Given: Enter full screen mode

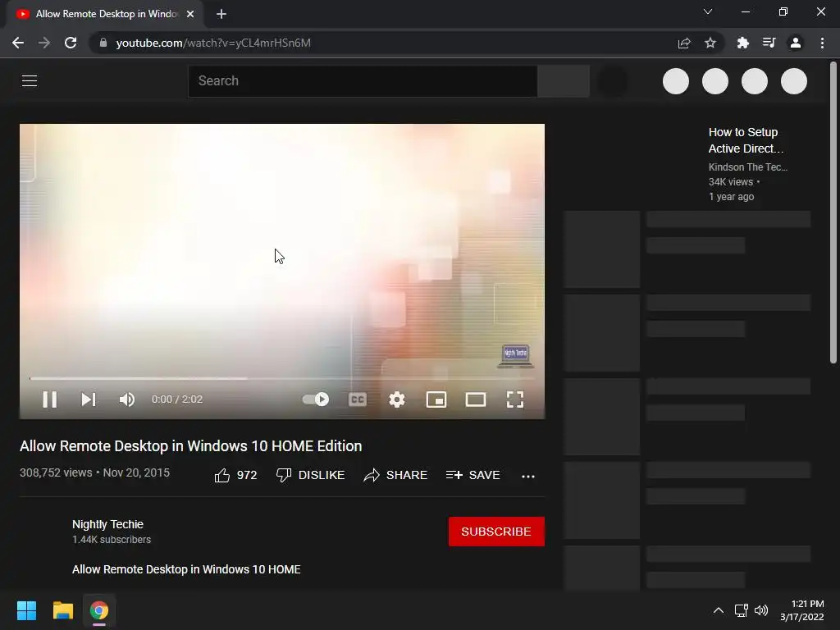Looking at the screenshot, I should click(515, 399).
